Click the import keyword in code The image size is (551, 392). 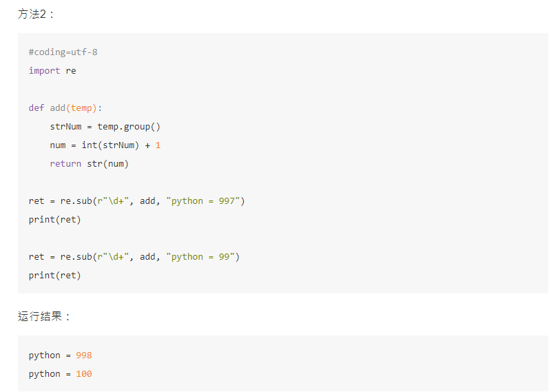point(44,71)
